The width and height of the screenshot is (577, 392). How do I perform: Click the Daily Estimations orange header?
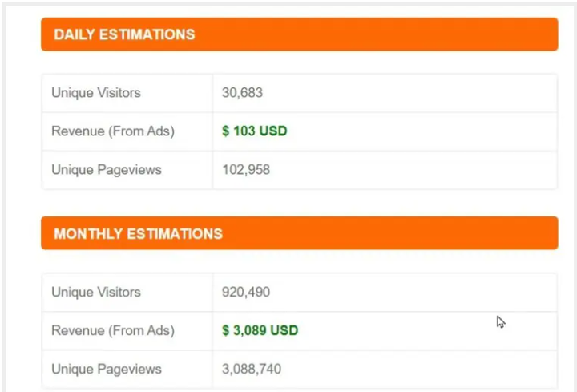300,34
